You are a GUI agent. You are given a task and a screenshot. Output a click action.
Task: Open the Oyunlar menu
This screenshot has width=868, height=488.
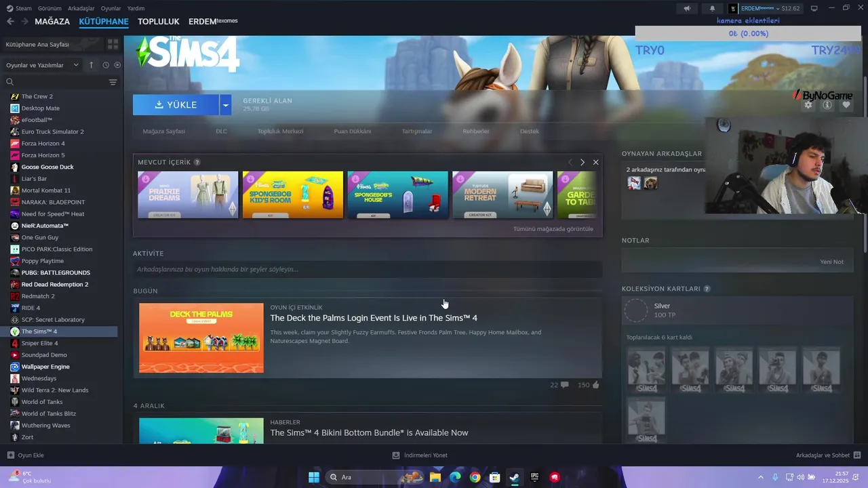pos(111,8)
